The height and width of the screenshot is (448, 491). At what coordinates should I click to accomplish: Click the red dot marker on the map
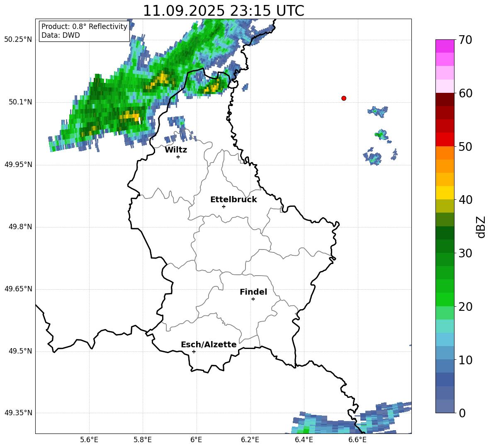(x=344, y=98)
